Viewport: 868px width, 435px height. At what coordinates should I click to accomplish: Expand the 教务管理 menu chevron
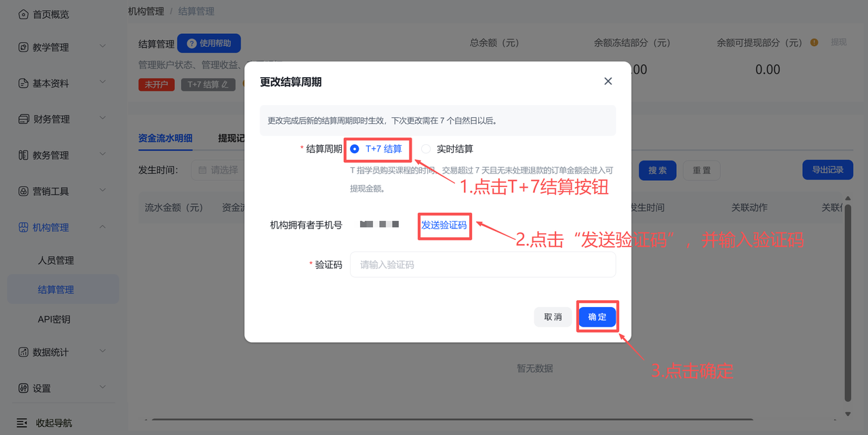[102, 155]
